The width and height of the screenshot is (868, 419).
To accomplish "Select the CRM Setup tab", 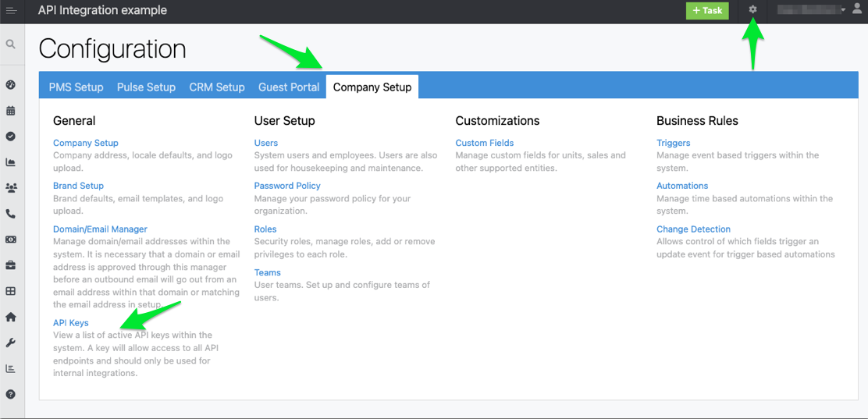I will tap(217, 87).
